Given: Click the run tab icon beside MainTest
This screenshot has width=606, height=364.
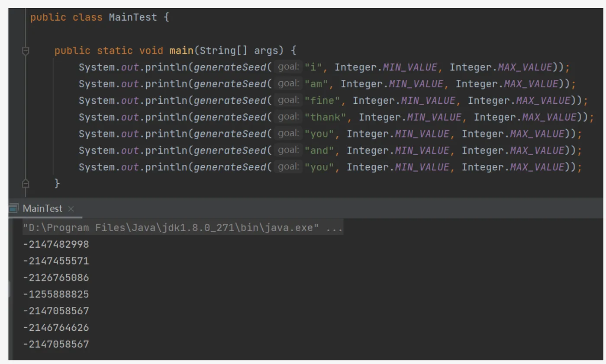Looking at the screenshot, I should 14,208.
